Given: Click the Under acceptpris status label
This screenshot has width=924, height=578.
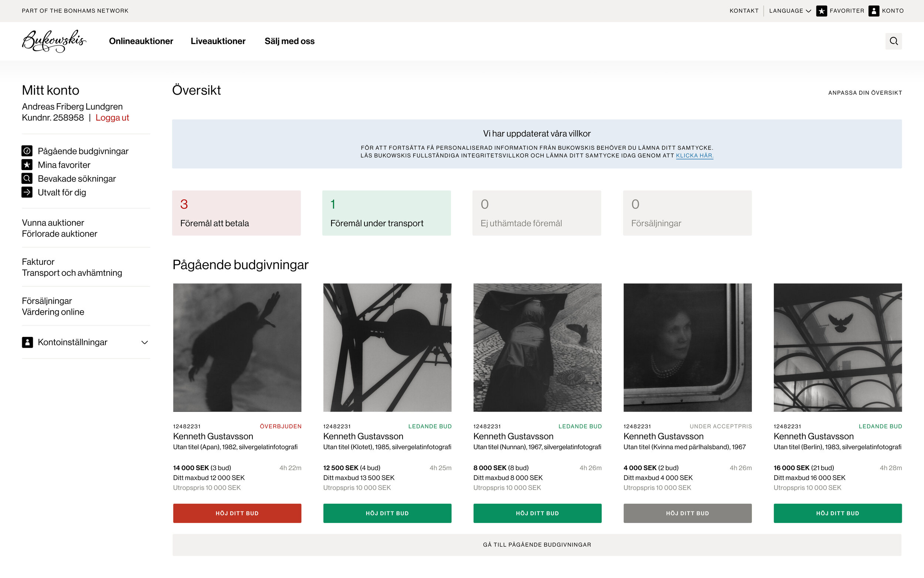Looking at the screenshot, I should point(720,426).
